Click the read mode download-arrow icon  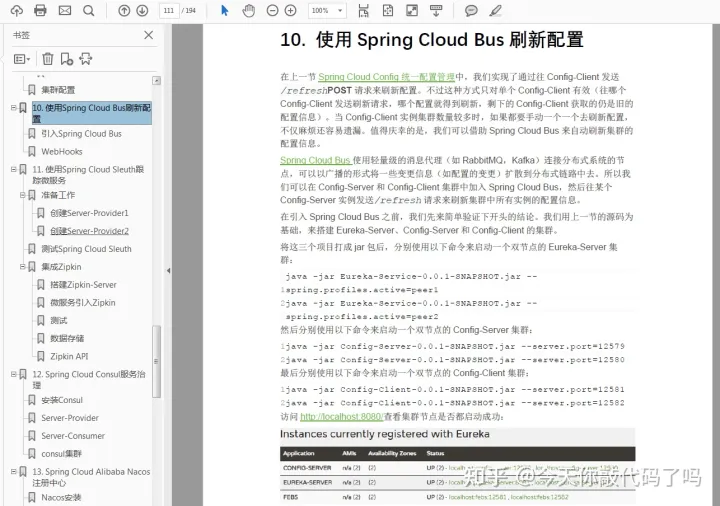(436, 11)
